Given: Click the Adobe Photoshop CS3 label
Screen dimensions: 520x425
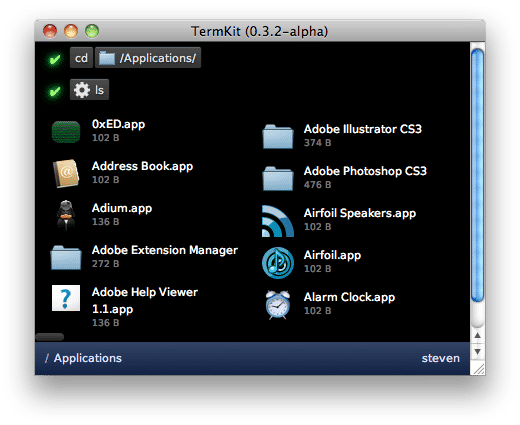Looking at the screenshot, I should tap(365, 171).
